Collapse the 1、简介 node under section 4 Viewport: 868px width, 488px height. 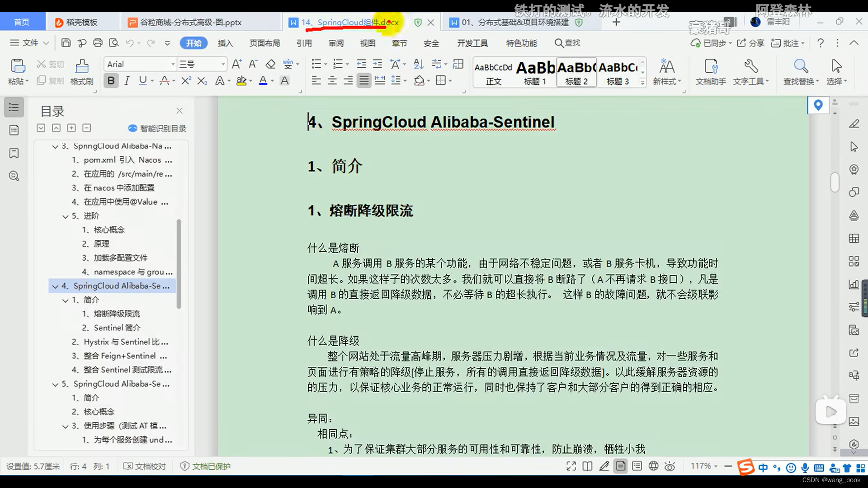[x=66, y=300]
